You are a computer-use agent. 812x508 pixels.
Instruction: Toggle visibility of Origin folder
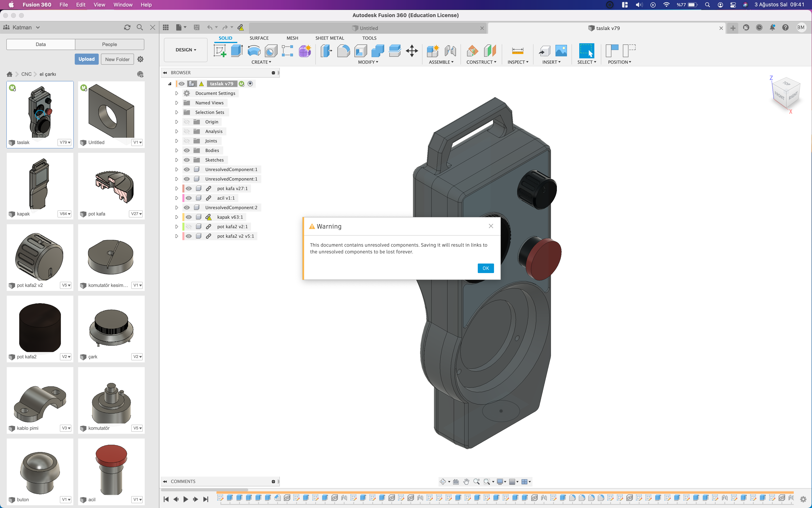click(x=187, y=122)
